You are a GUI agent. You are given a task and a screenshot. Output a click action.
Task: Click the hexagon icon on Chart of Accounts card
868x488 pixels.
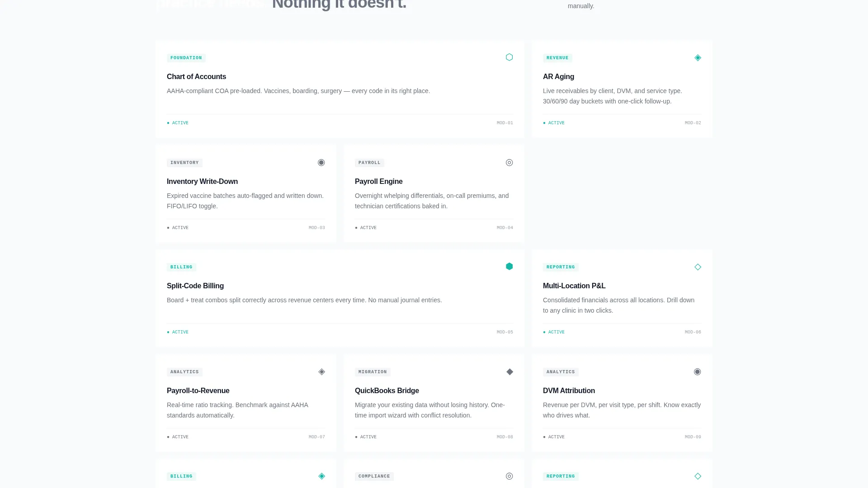pos(509,57)
